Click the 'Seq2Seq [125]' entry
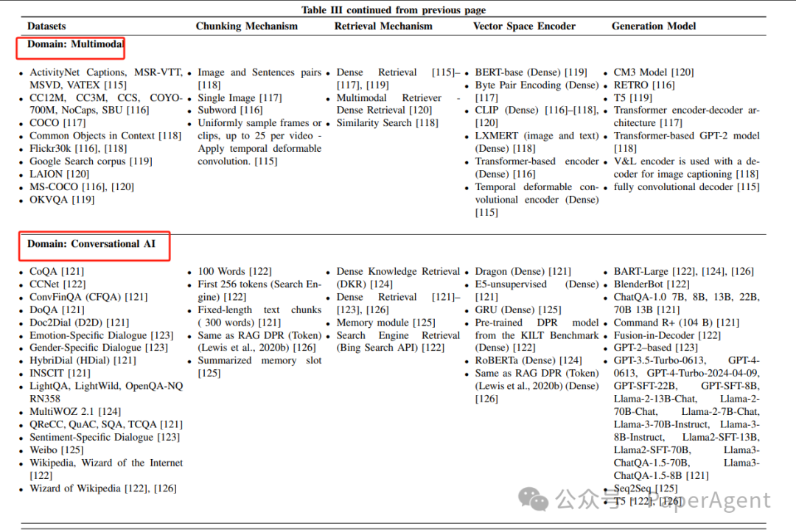Viewport: 796px width, 532px height. pyautogui.click(x=645, y=489)
